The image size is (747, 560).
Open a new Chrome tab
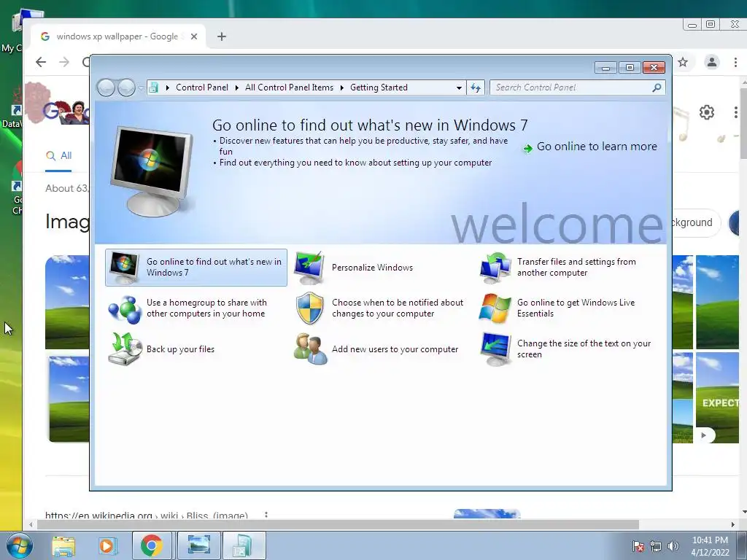point(222,36)
